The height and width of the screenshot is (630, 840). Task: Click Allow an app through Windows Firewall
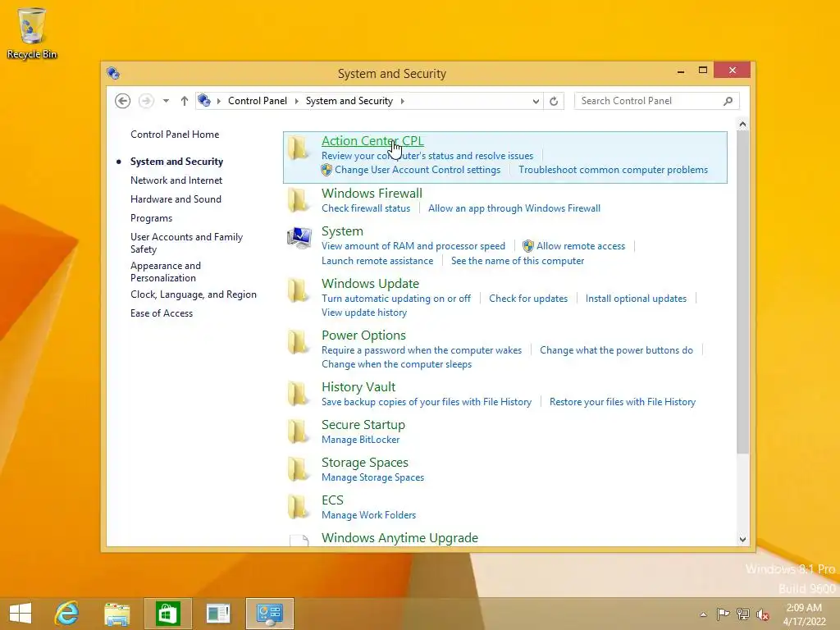[514, 208]
